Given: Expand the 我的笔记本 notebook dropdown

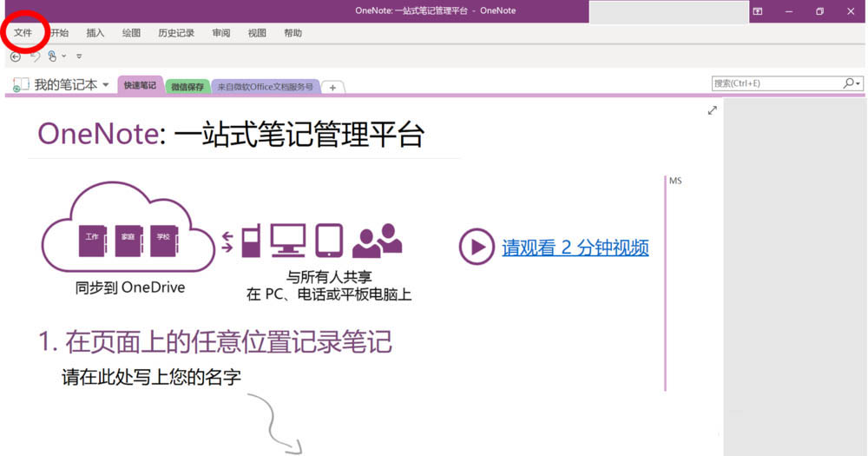Looking at the screenshot, I should pyautogui.click(x=106, y=85).
